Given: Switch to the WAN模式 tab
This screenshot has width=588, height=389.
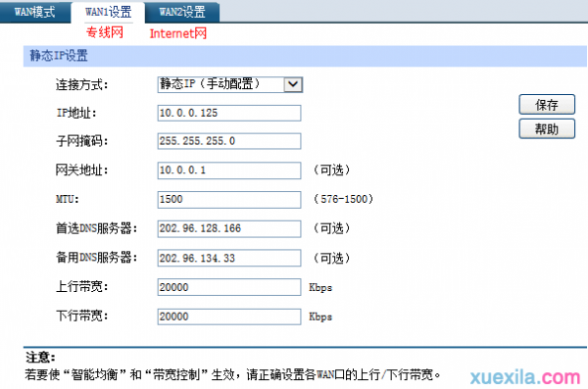Looking at the screenshot, I should point(35,12).
